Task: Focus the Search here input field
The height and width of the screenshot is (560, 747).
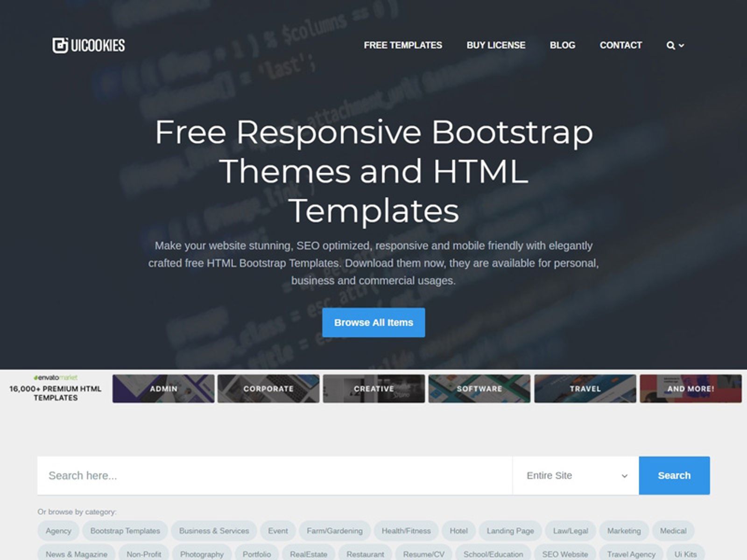Action: 275,476
